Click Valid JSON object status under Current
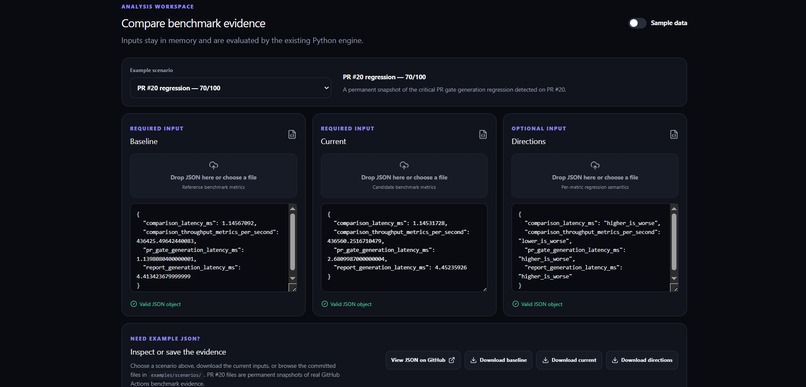 (x=346, y=304)
